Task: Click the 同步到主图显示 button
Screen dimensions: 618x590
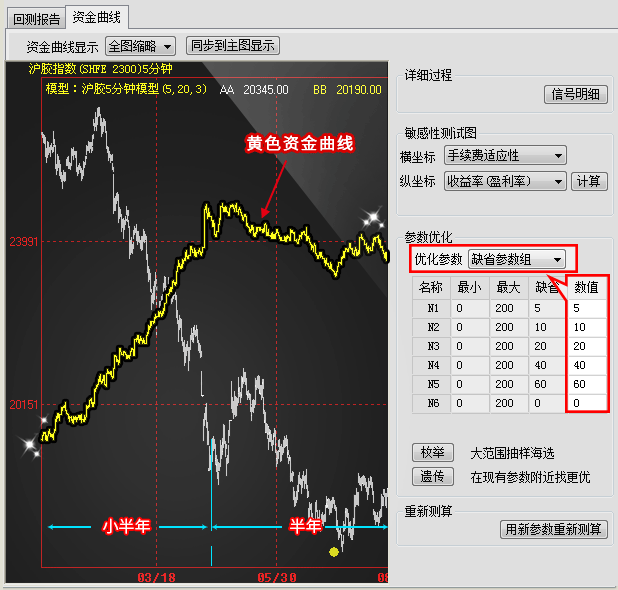Action: [x=233, y=46]
